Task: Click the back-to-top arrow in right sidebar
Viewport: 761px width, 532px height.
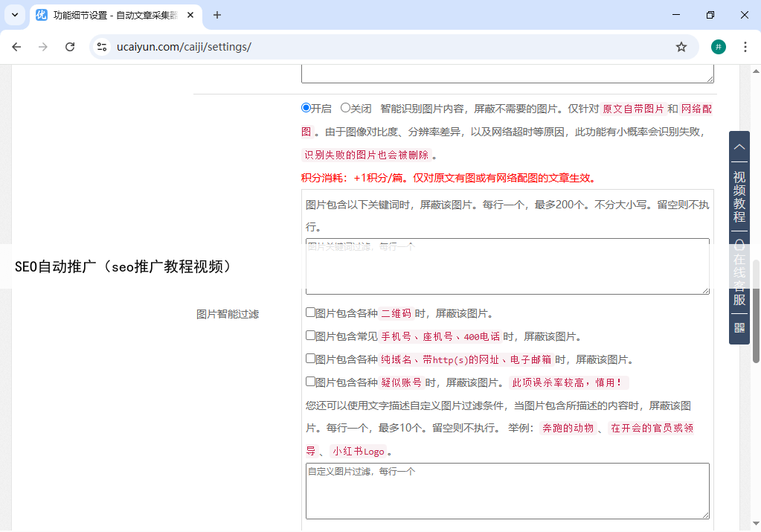Action: pos(739,147)
